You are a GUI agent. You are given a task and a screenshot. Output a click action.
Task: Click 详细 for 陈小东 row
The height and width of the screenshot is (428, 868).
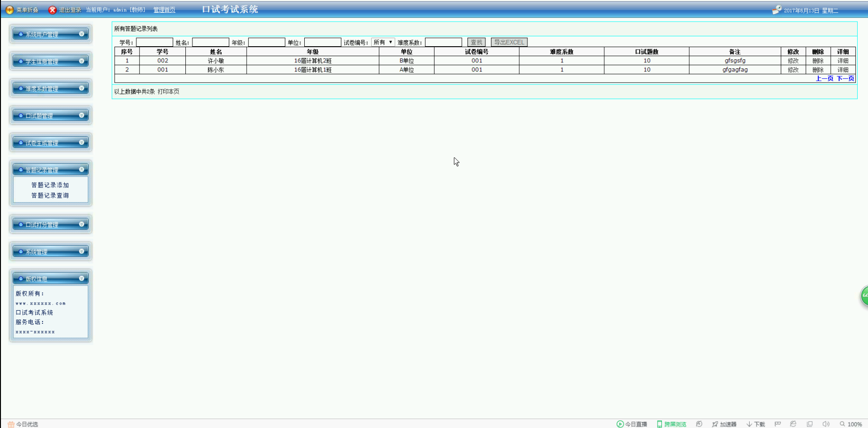point(843,70)
